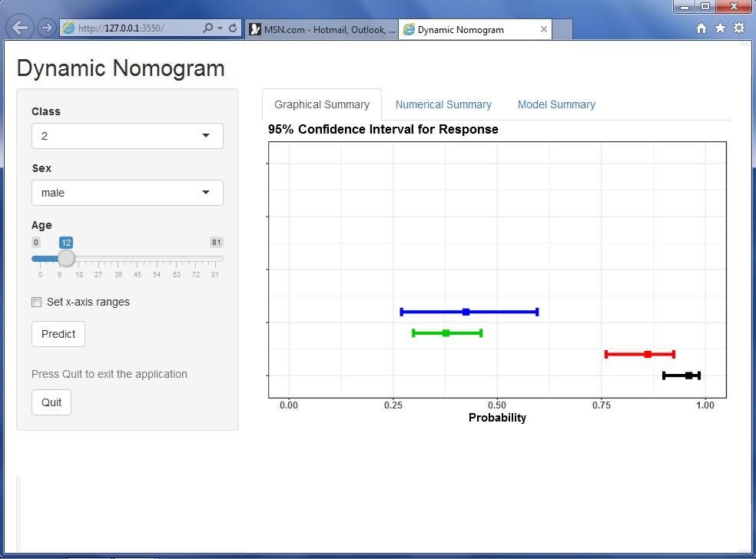Go back with the browser back arrow
The height and width of the screenshot is (559, 756).
20,28
